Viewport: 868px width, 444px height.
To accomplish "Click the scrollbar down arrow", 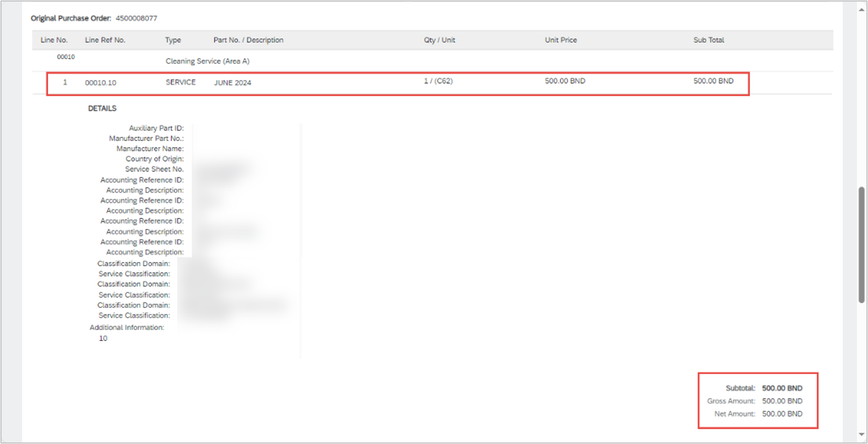I will click(x=861, y=435).
